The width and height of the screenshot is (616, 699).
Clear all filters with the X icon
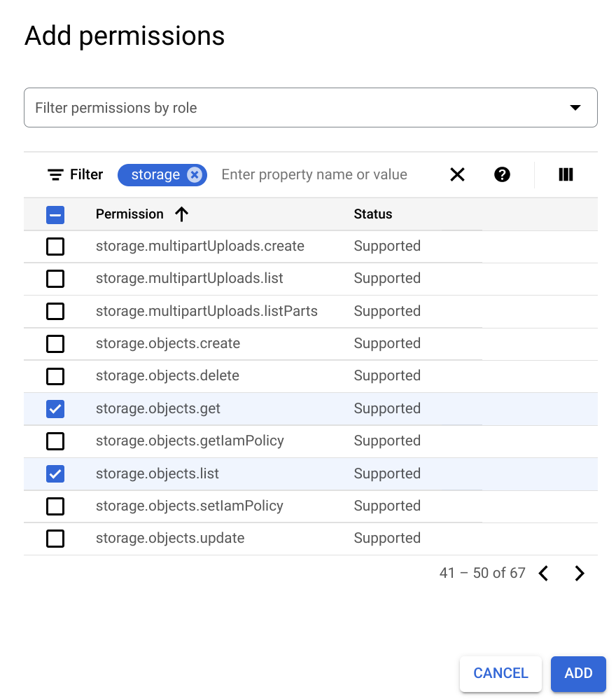(457, 174)
